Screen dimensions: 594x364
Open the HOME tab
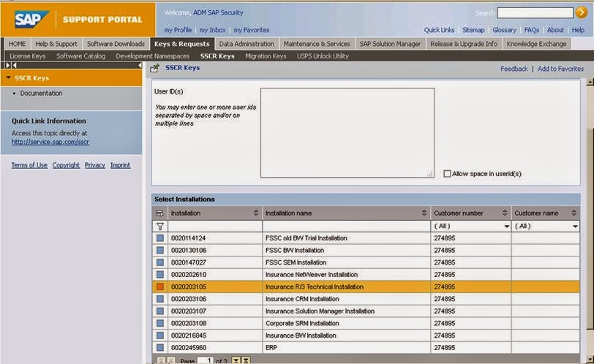point(18,44)
